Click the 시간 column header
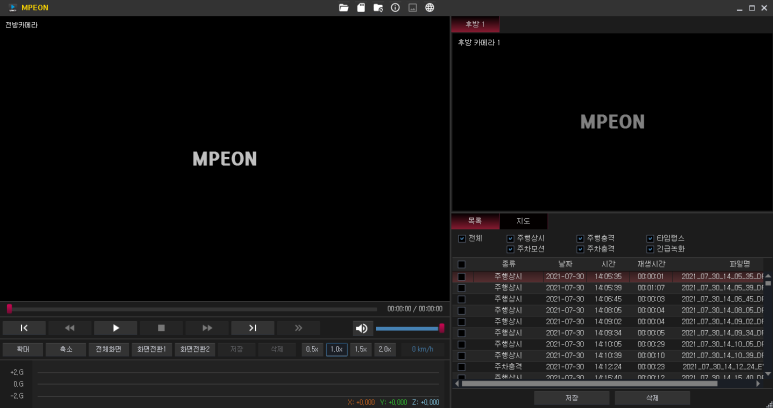 608,265
